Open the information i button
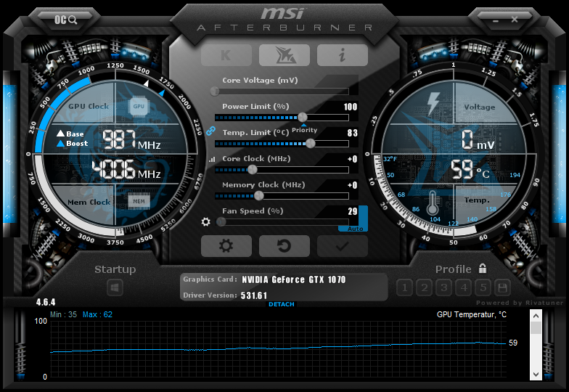 coord(343,55)
